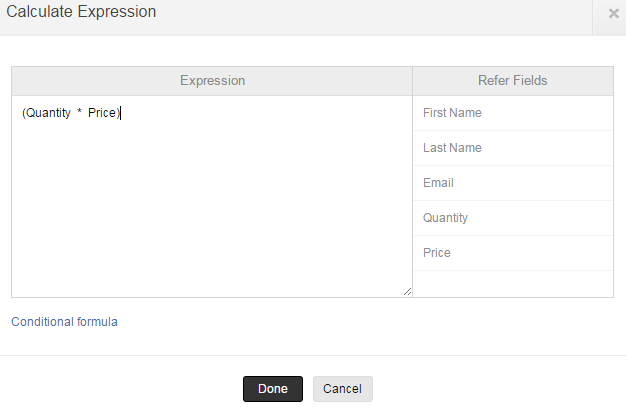Click the Calculate Expression dialog title

point(81,13)
